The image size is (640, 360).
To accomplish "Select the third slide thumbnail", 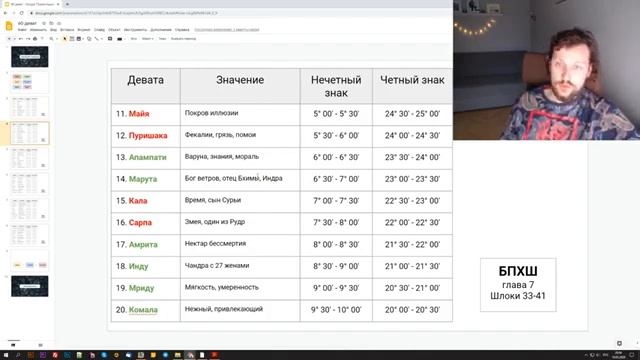I will pos(29,107).
